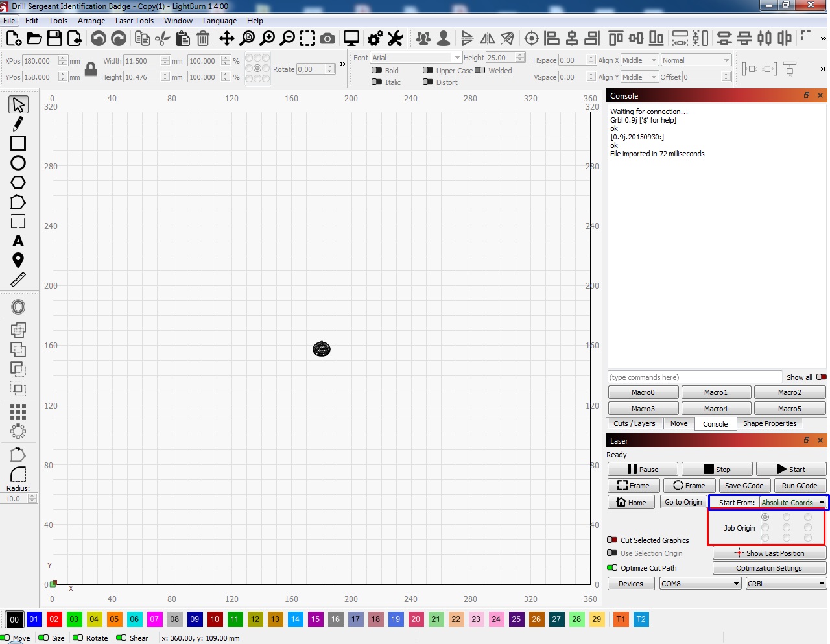Open the Offset Shapes tool

click(18, 307)
